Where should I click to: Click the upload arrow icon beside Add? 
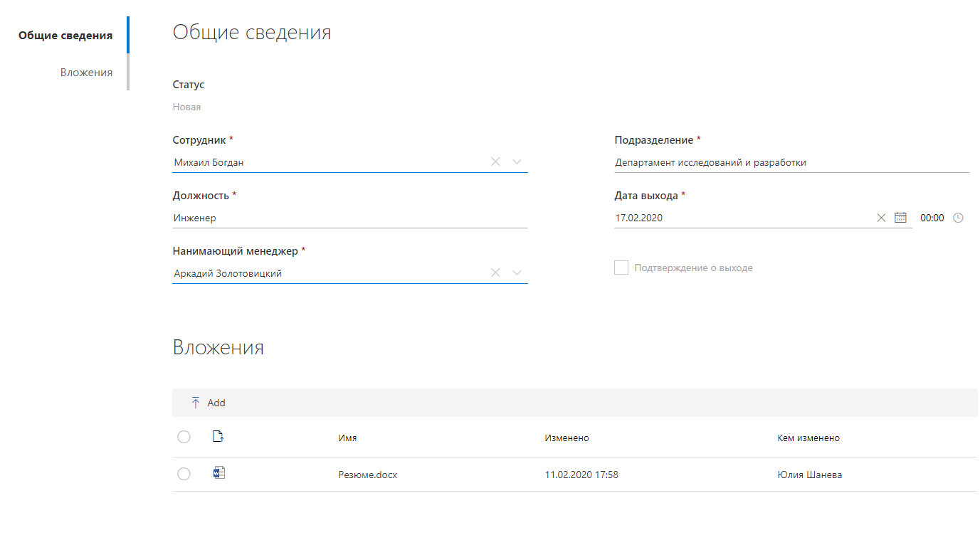pos(195,402)
